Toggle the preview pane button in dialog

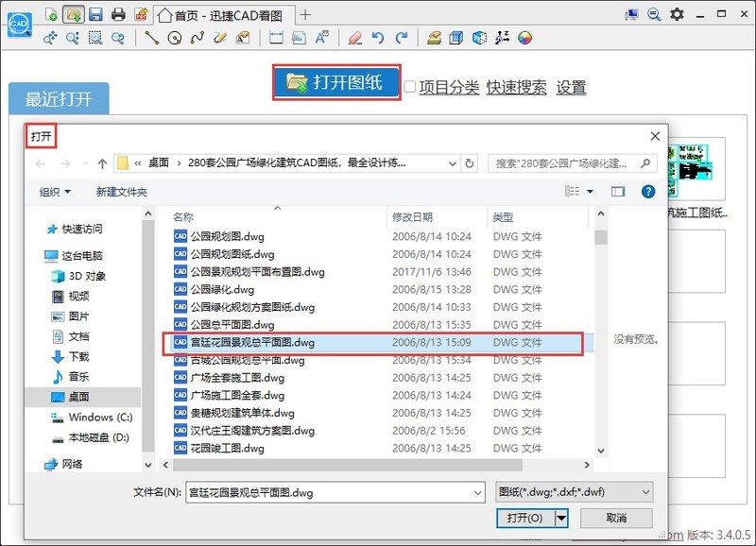point(618,192)
